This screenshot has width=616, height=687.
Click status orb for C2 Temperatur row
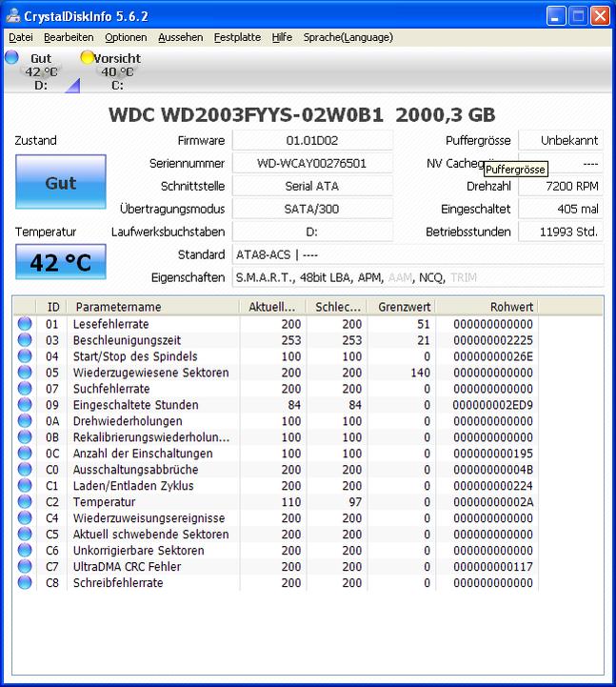coord(25,501)
